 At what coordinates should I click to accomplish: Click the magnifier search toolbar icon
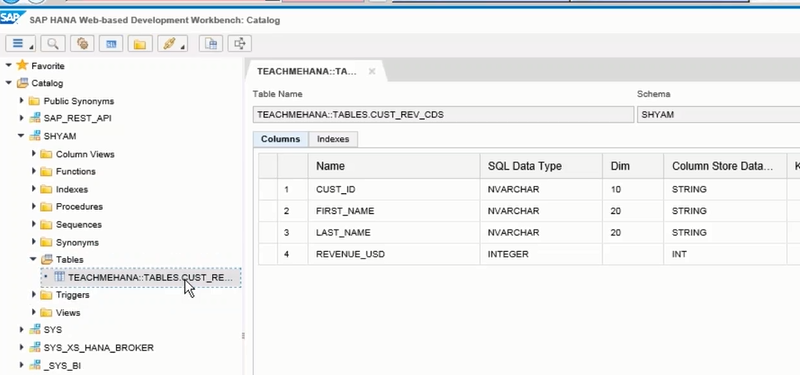[53, 43]
